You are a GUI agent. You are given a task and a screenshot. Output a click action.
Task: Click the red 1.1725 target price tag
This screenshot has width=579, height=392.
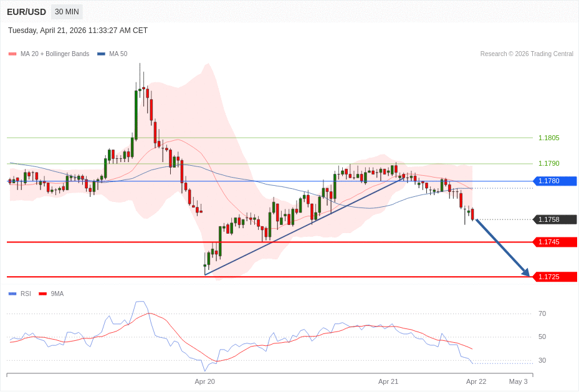click(555, 277)
